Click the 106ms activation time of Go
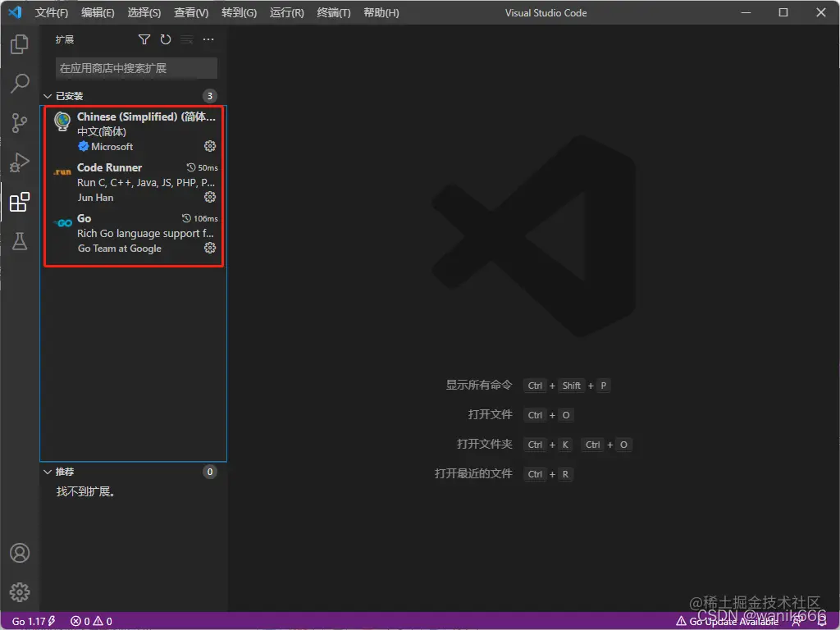The height and width of the screenshot is (630, 840). pos(200,218)
